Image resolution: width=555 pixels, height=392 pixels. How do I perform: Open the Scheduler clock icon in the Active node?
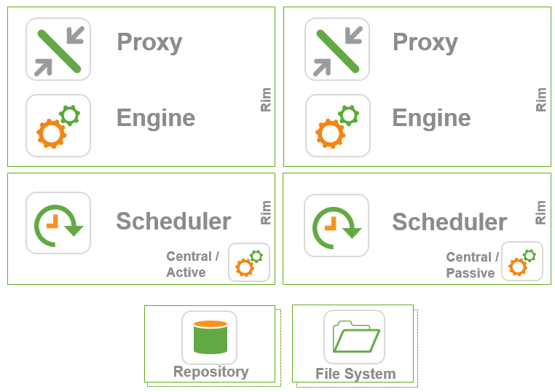58,223
